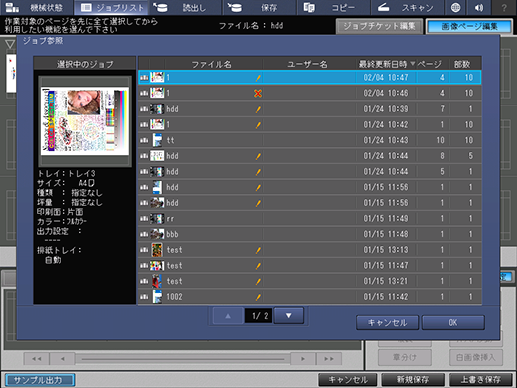Select the date 01/24 10:43 cell
This screenshot has height=388, width=517.
386,140
